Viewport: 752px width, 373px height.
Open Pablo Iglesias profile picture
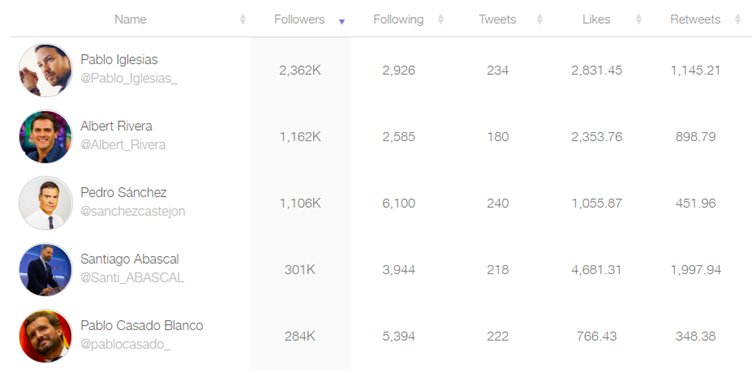click(45, 70)
